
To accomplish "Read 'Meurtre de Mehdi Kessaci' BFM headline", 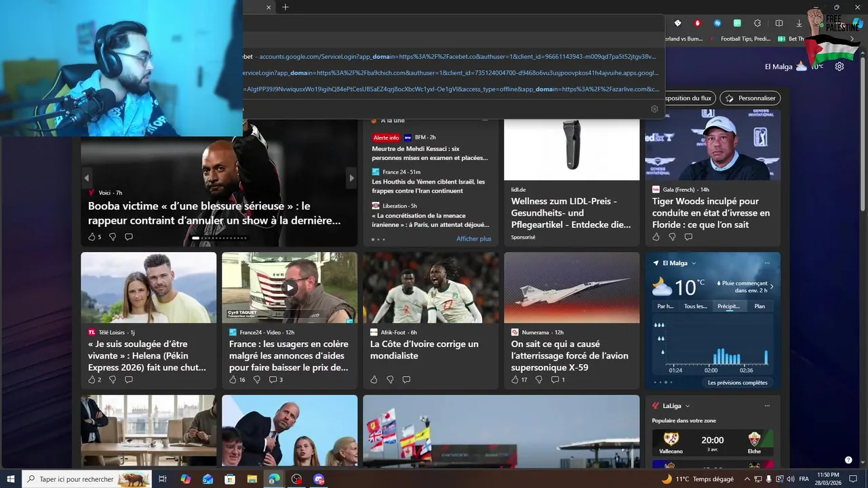I will click(430, 153).
